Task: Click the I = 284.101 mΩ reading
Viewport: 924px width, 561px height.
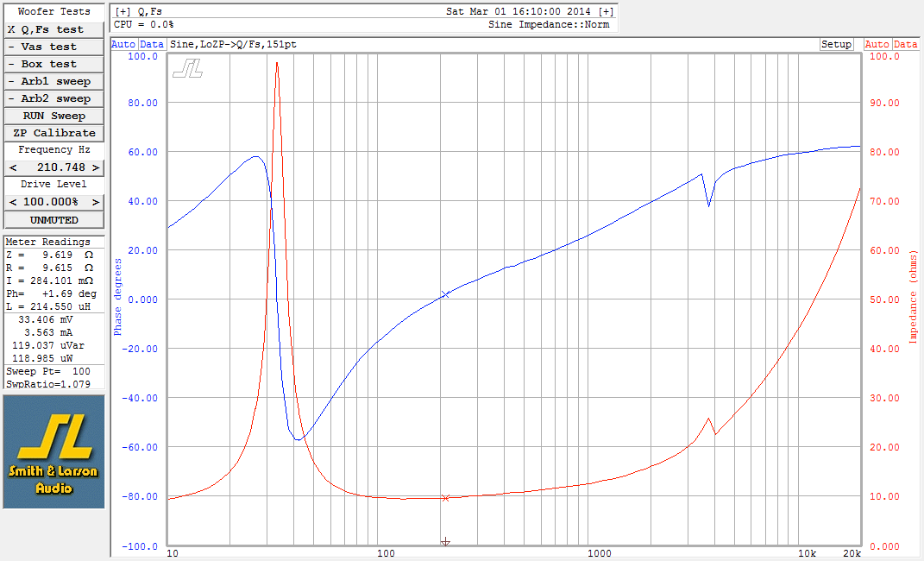Action: pos(50,280)
